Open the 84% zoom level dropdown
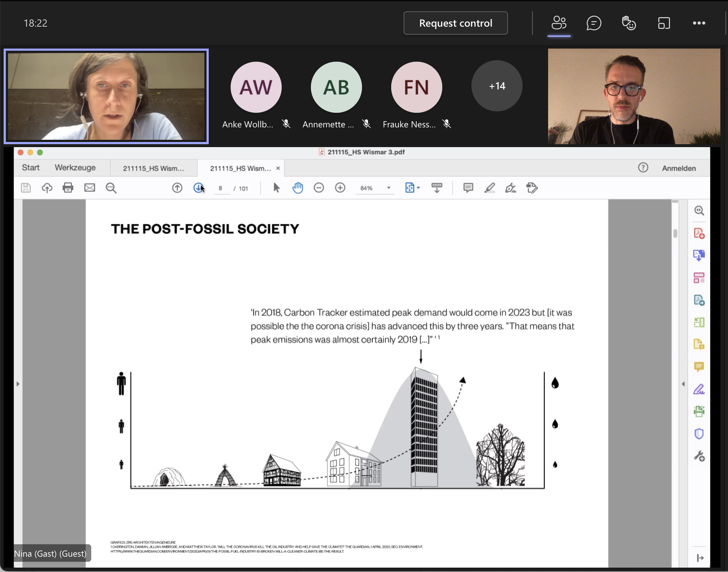Image resolution: width=728 pixels, height=572 pixels. [389, 188]
